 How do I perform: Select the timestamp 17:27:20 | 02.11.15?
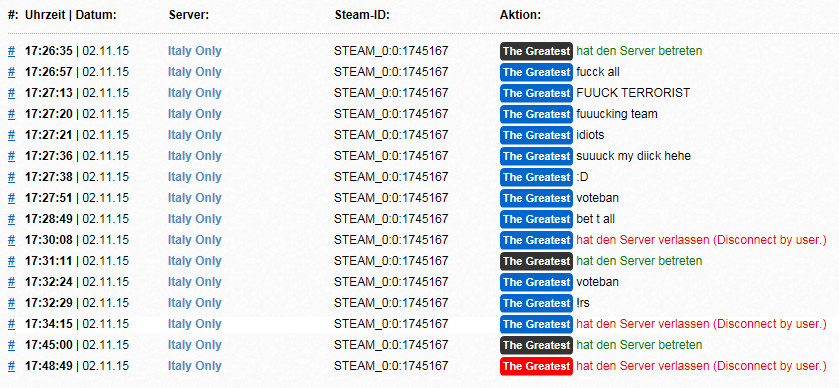77,114
